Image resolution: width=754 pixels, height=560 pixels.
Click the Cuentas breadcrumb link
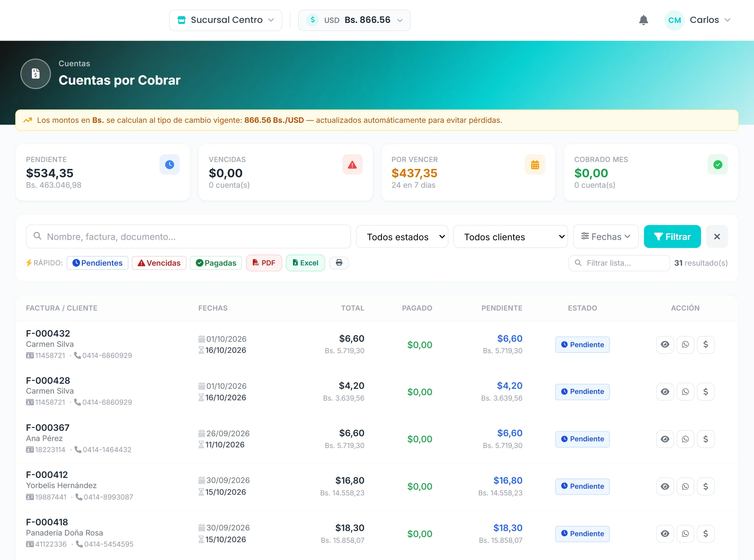click(74, 63)
